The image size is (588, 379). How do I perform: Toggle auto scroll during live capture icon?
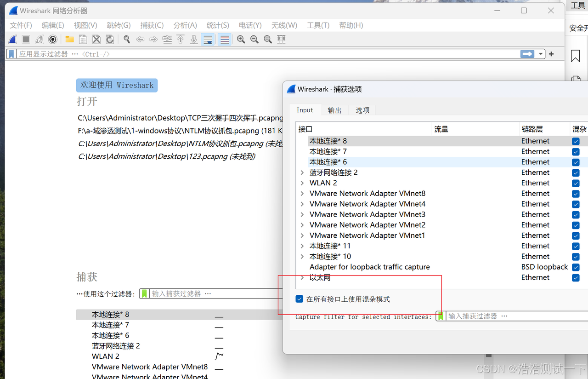click(x=208, y=40)
